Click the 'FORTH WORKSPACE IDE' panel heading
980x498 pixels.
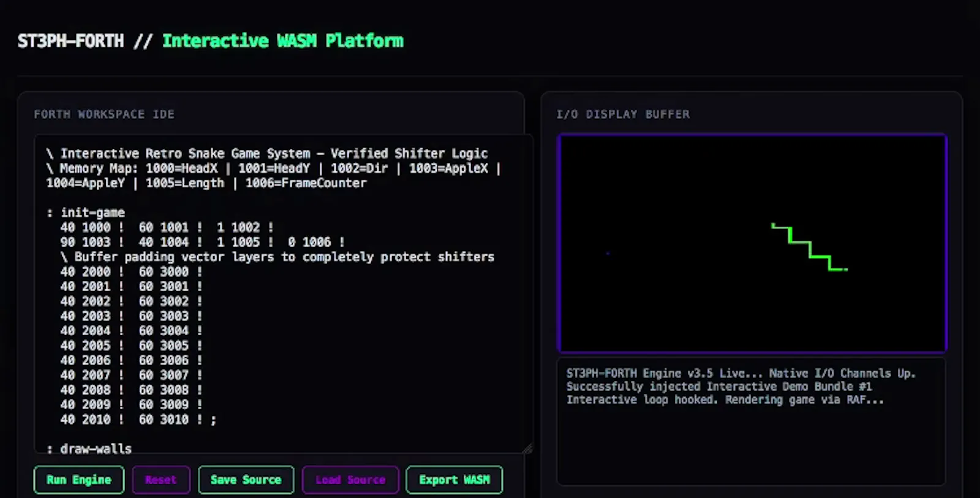coord(104,115)
